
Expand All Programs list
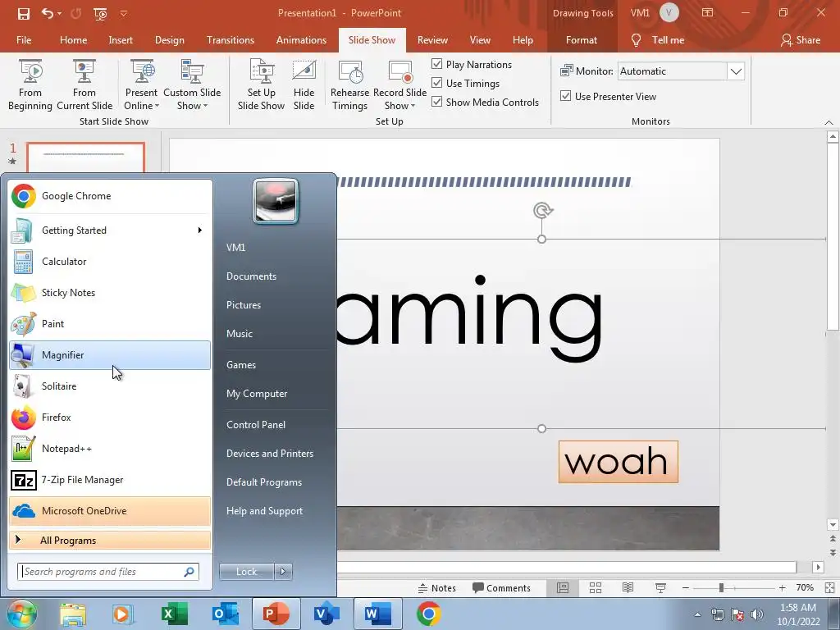tap(110, 540)
